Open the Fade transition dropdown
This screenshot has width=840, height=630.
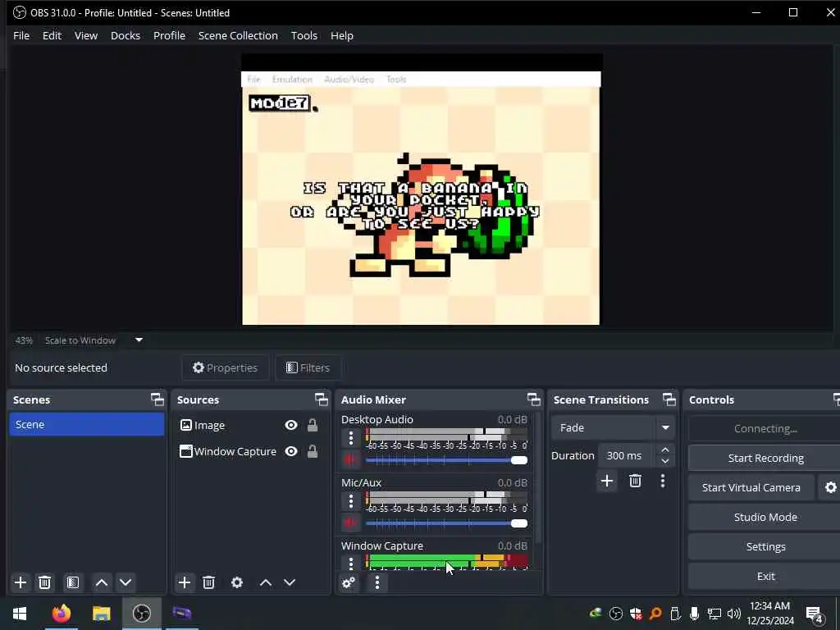click(x=613, y=427)
